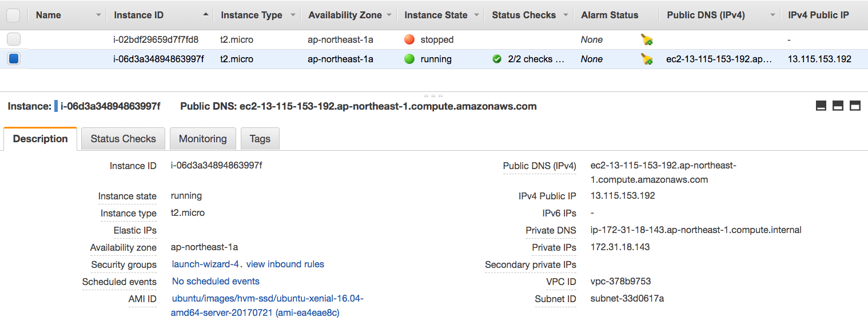
Task: Click the red stopped state indicator
Action: click(x=409, y=39)
